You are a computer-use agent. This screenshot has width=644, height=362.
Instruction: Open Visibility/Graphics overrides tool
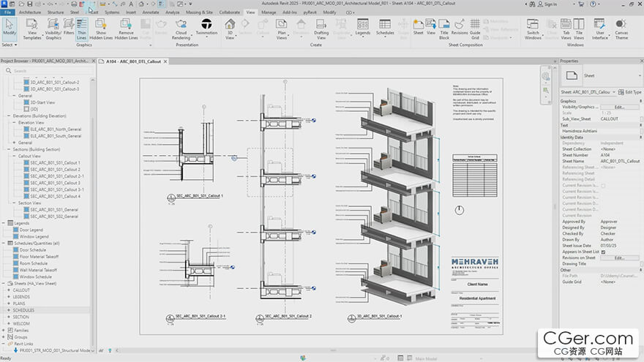(53, 29)
